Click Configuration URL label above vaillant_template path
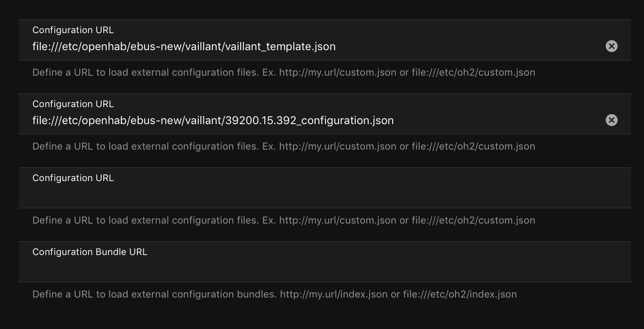This screenshot has width=644, height=329. (x=73, y=30)
